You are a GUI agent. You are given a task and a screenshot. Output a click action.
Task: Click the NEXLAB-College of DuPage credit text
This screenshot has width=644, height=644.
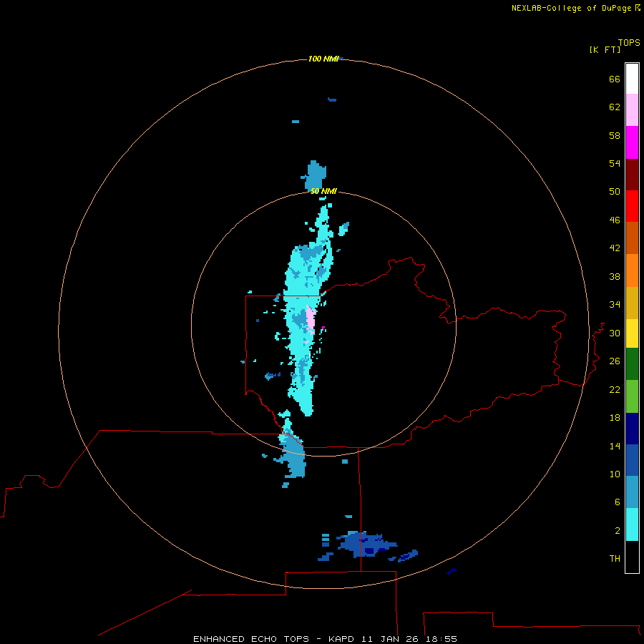(572, 8)
